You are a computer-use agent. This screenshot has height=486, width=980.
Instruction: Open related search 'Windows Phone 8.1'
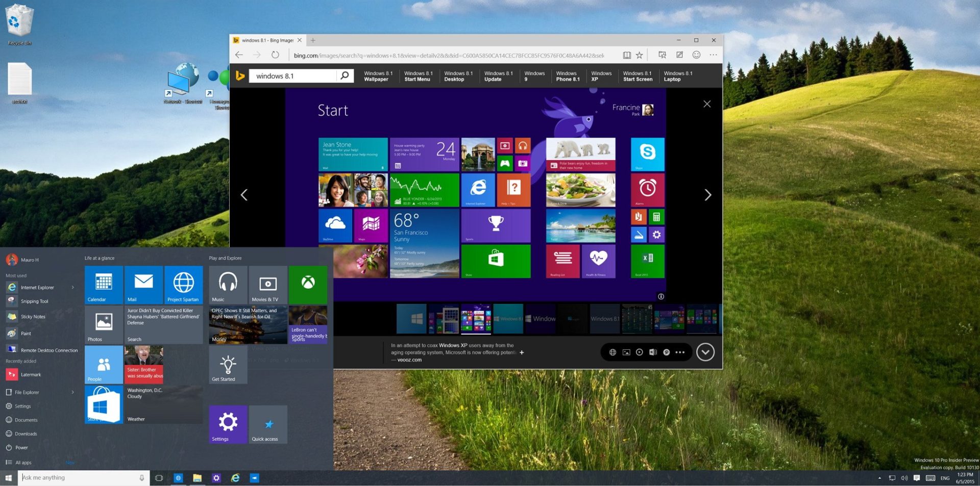pyautogui.click(x=568, y=76)
